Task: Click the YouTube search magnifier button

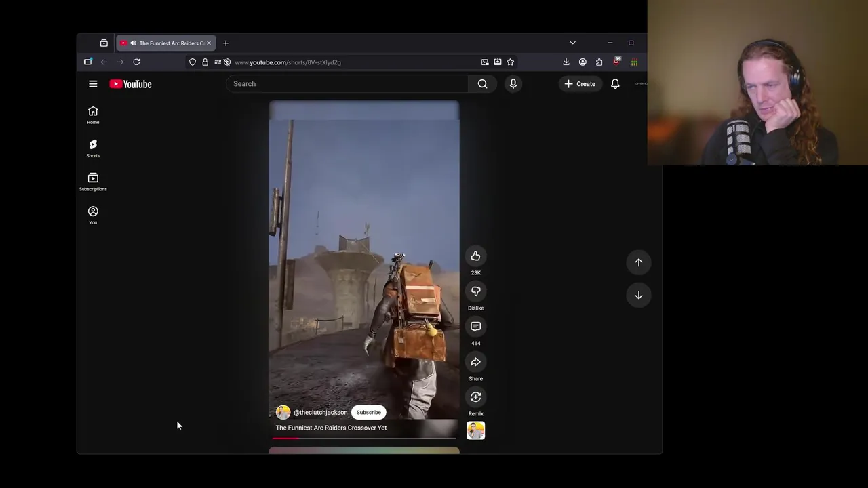Action: [x=482, y=84]
